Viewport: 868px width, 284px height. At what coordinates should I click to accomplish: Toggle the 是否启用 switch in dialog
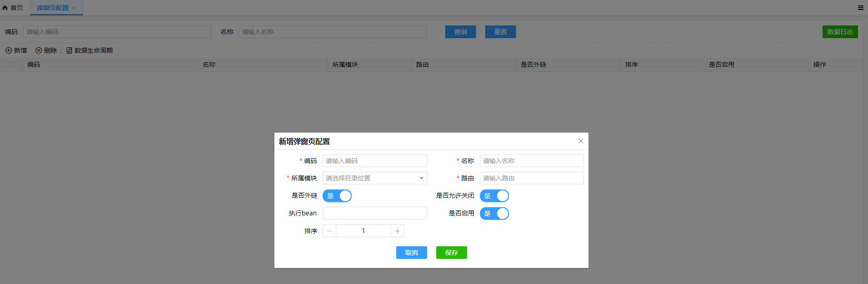click(x=494, y=214)
